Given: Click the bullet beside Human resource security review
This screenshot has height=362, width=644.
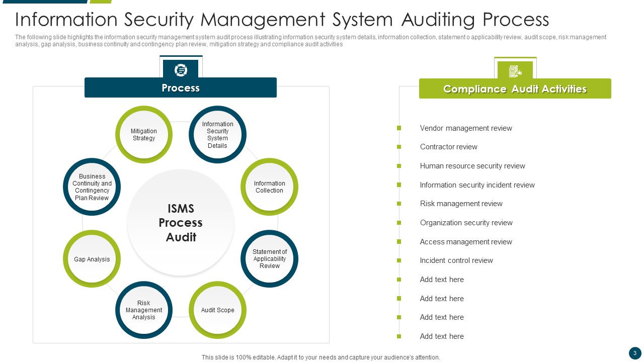Looking at the screenshot, I should [399, 166].
